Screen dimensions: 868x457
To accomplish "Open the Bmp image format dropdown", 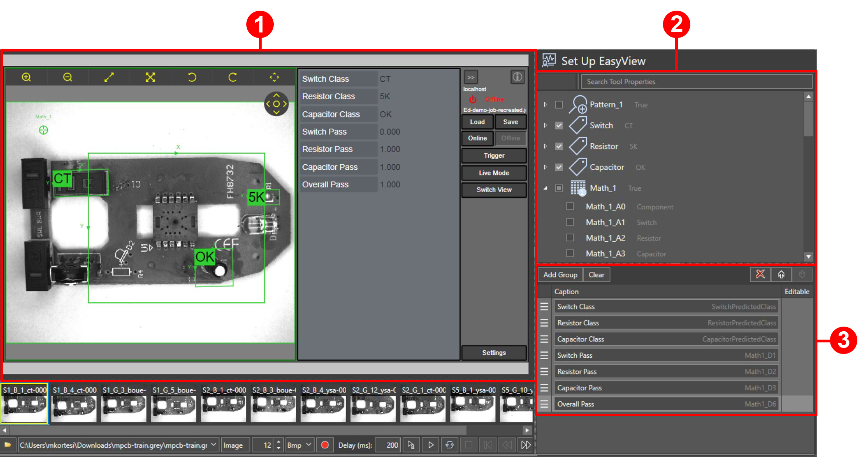I will [299, 445].
